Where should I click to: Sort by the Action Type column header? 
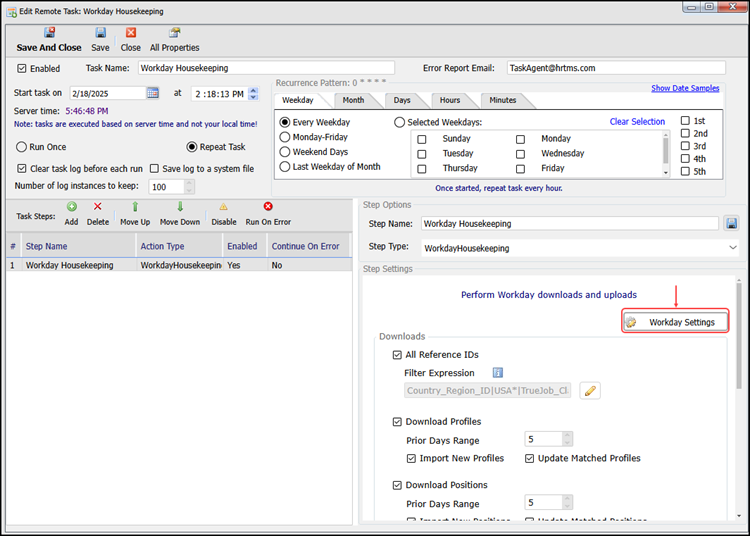(x=179, y=246)
